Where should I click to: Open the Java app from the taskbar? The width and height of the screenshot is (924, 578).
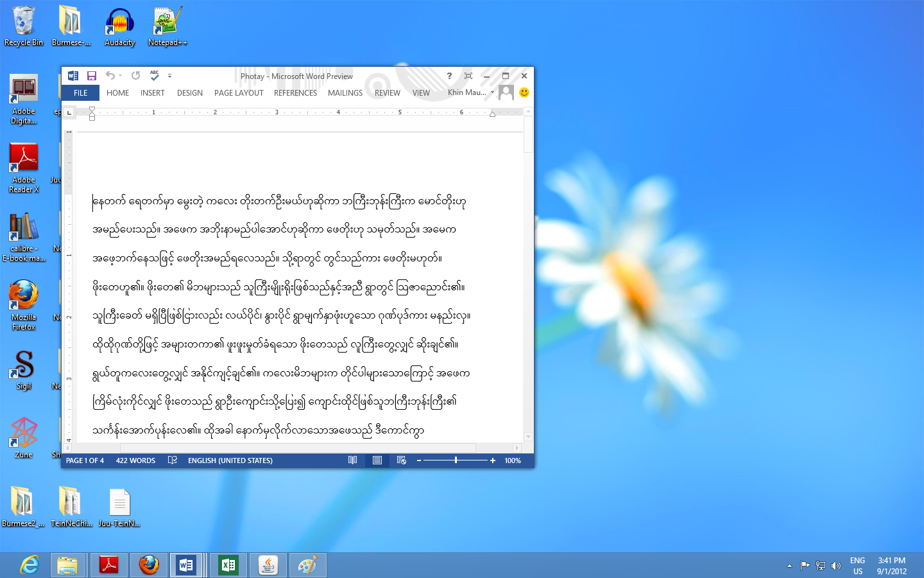[268, 565]
